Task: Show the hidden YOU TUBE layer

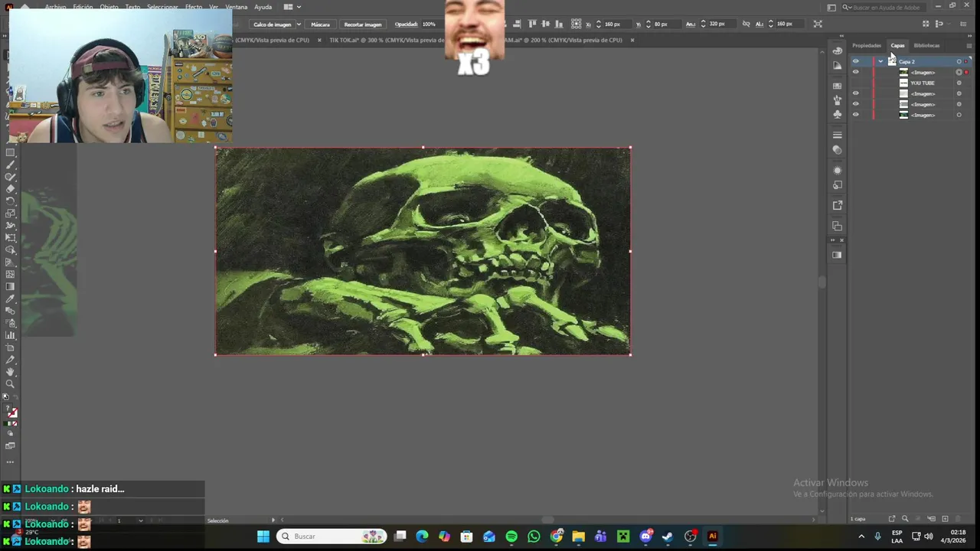Action: tap(855, 83)
